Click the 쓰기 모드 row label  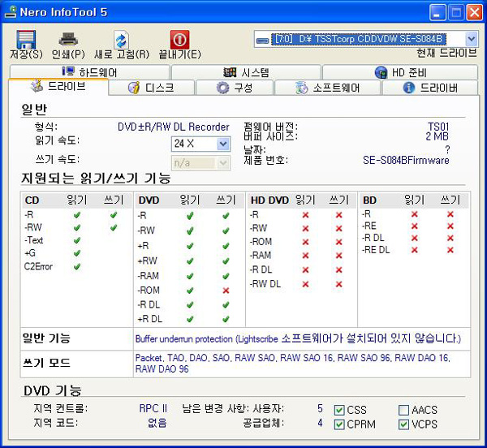click(x=46, y=362)
